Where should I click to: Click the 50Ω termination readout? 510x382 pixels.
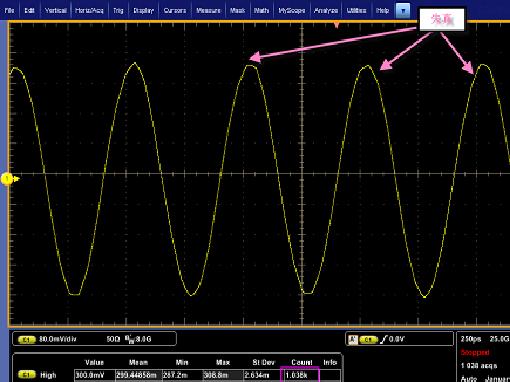click(x=113, y=339)
